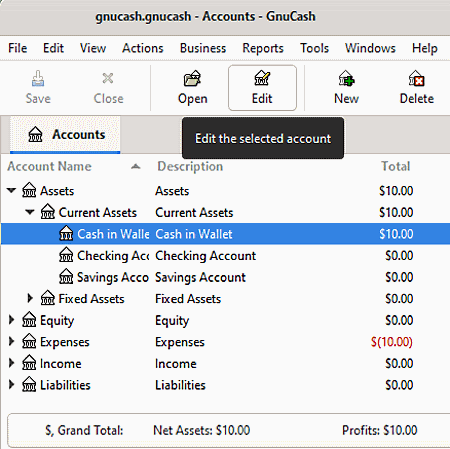Expand the Expenses account
Screen dimensions: 450x449
[12, 341]
